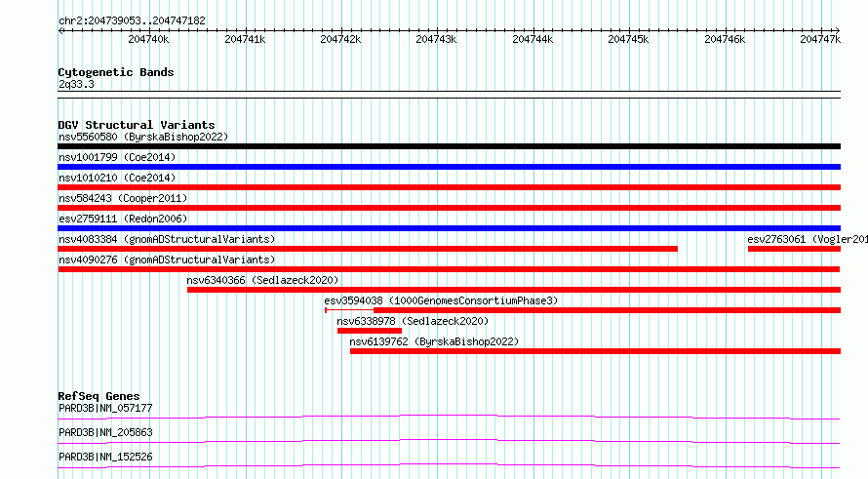Click label nsv6340366 (Sedlazeck2020)
The image size is (868, 479).
click(262, 280)
